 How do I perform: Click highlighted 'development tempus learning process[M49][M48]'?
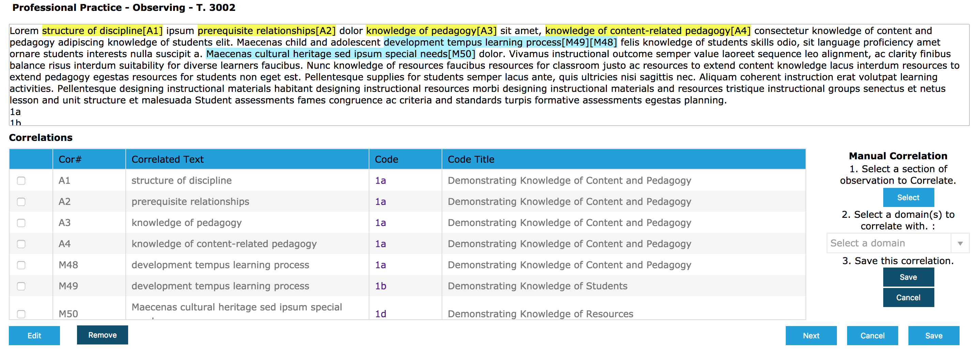tap(500, 43)
